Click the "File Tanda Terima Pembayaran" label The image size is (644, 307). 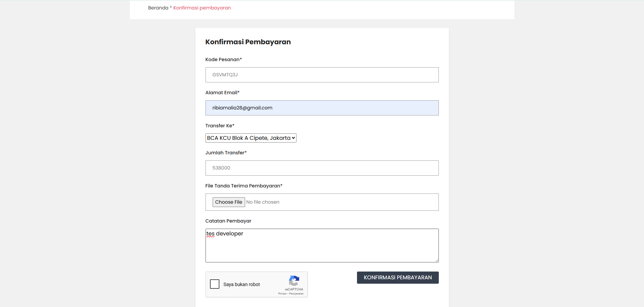[x=243, y=186]
